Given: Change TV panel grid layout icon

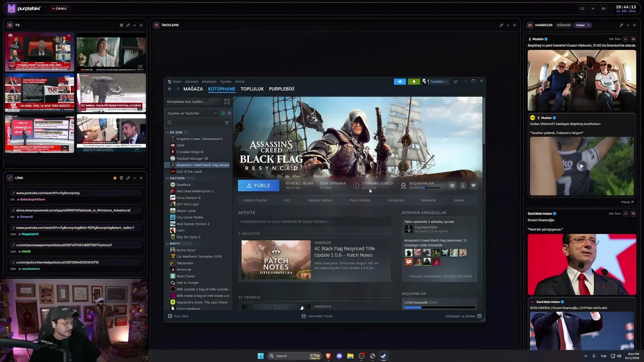Looking at the screenshot, I should point(121,25).
